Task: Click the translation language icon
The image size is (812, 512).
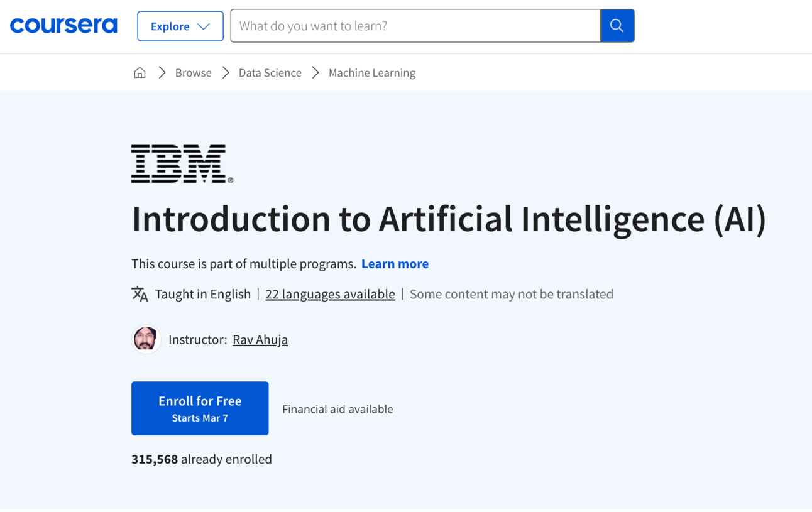Action: 140,294
